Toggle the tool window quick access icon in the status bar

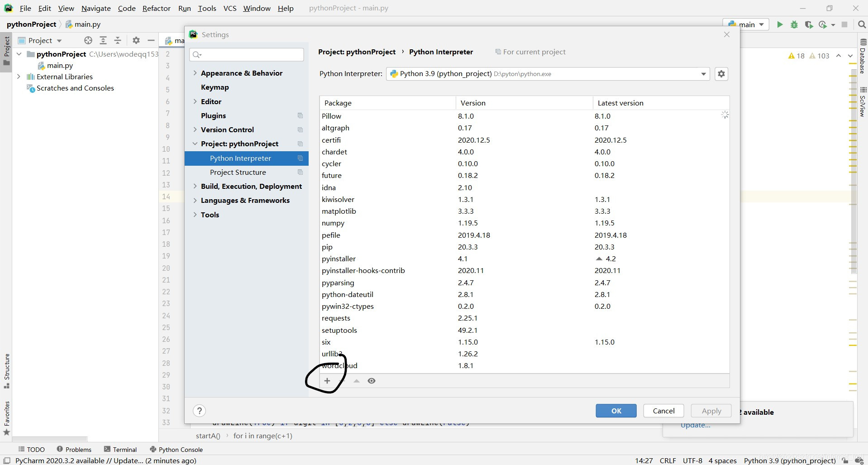7,460
